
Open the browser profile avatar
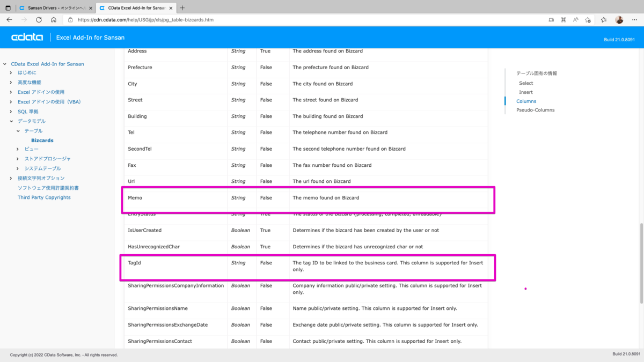coord(619,20)
